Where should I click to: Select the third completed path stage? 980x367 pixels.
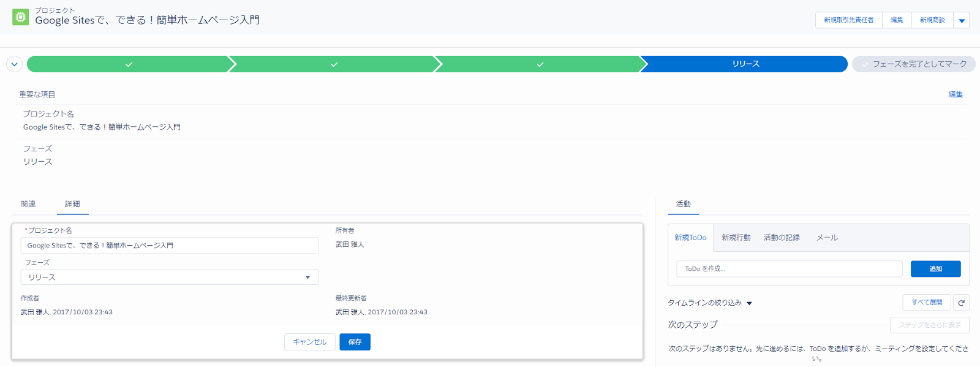540,64
